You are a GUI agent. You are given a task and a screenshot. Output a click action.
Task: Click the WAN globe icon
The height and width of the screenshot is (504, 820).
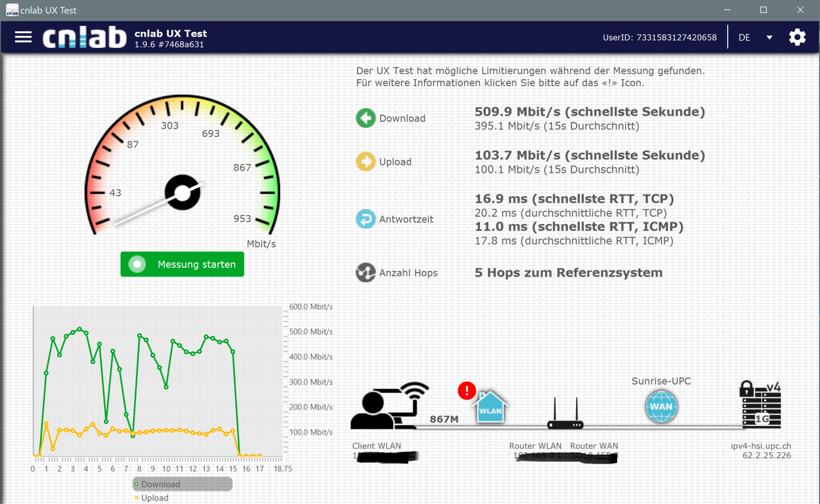[661, 406]
